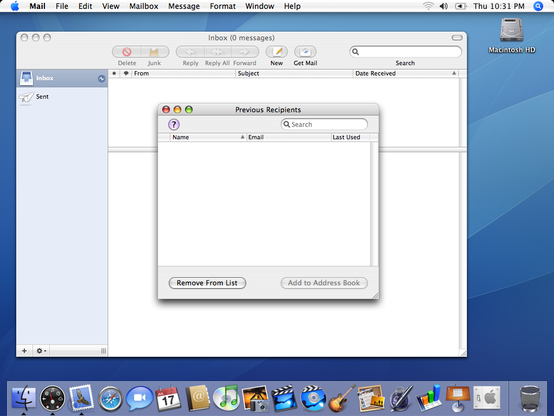Viewport: 554px width, 416px height.
Task: Open the Trash in the Dock
Action: pos(530,398)
